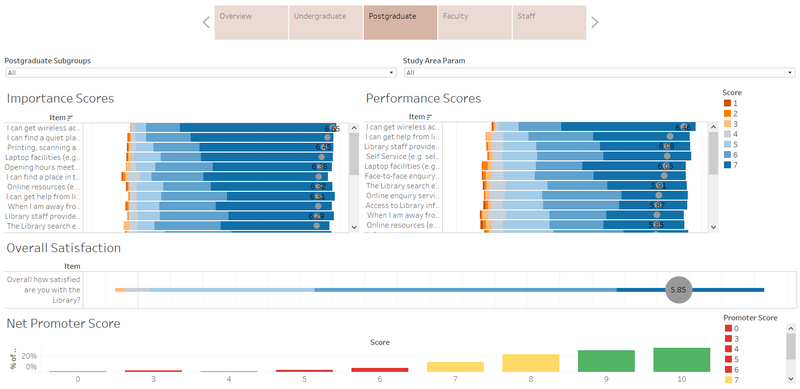
Task: Click the 5.85 overall satisfaction marker
Action: (x=679, y=289)
